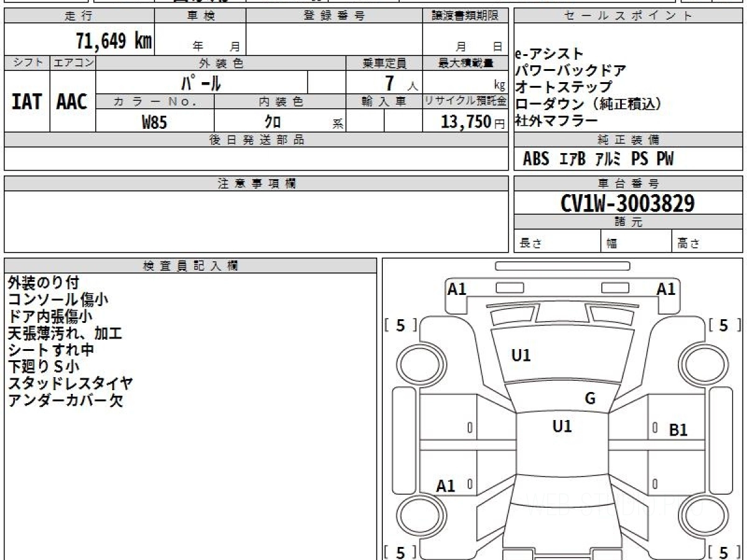Screen dimensions: 747x560
Task: Click the 車検 header cell
Action: [200, 16]
